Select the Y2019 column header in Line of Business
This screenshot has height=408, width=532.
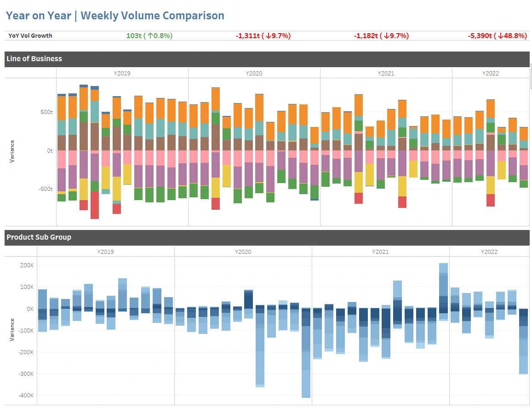click(122, 73)
